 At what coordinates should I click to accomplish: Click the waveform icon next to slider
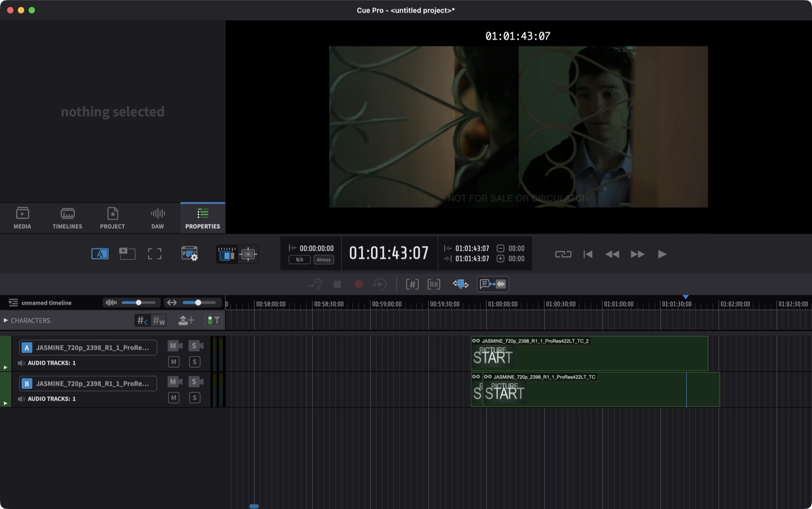point(111,303)
